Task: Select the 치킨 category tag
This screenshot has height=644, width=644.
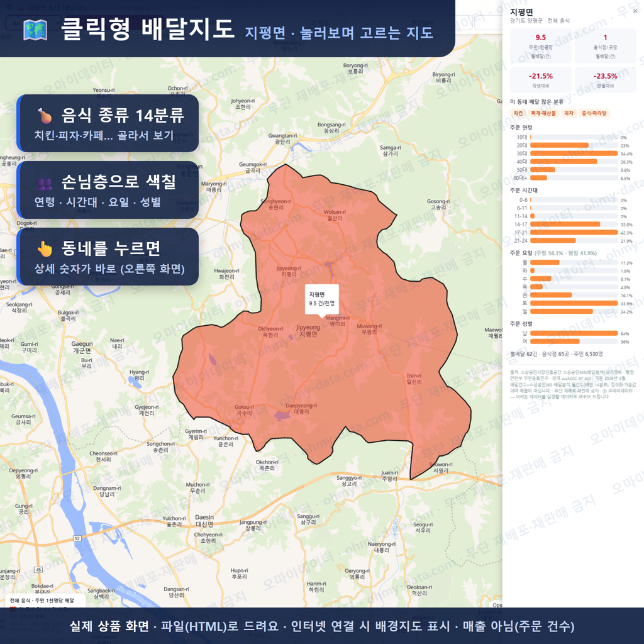Action: (x=518, y=113)
